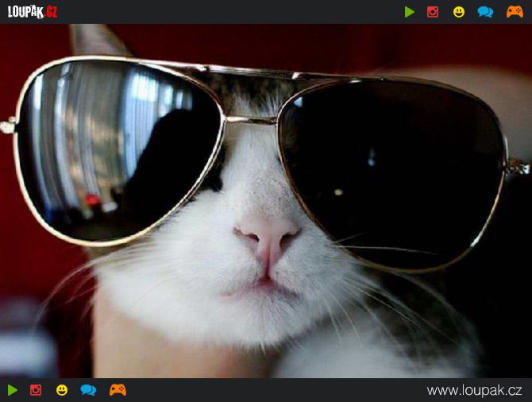Viewport: 532px width, 402px height.
Task: Click the Loupak.cz logo in the header
Action: (33, 11)
